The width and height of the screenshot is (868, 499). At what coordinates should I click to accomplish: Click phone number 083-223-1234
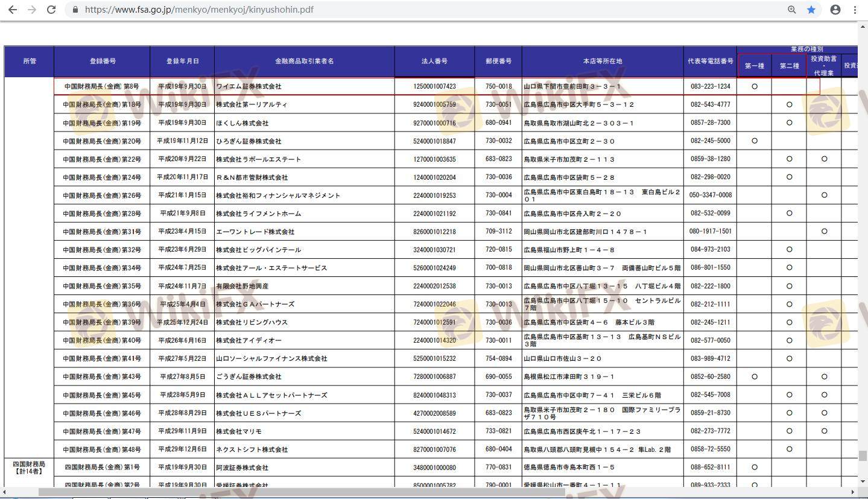click(710, 86)
